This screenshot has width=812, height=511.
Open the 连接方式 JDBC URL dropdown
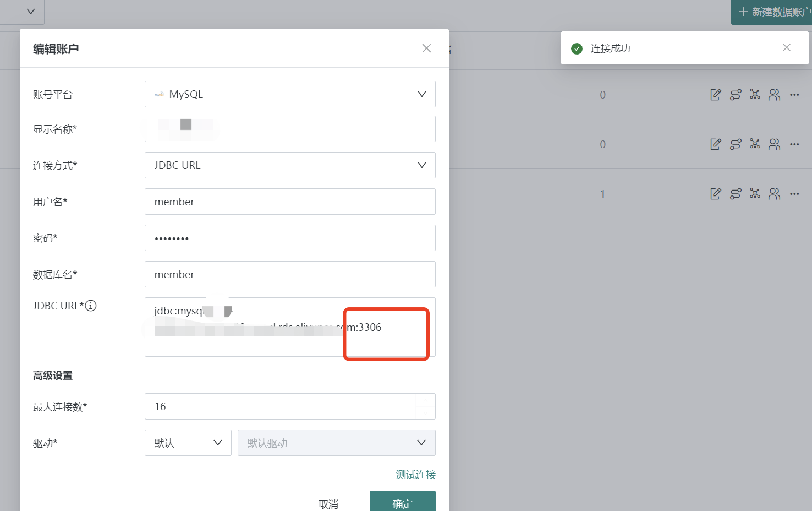click(x=290, y=165)
